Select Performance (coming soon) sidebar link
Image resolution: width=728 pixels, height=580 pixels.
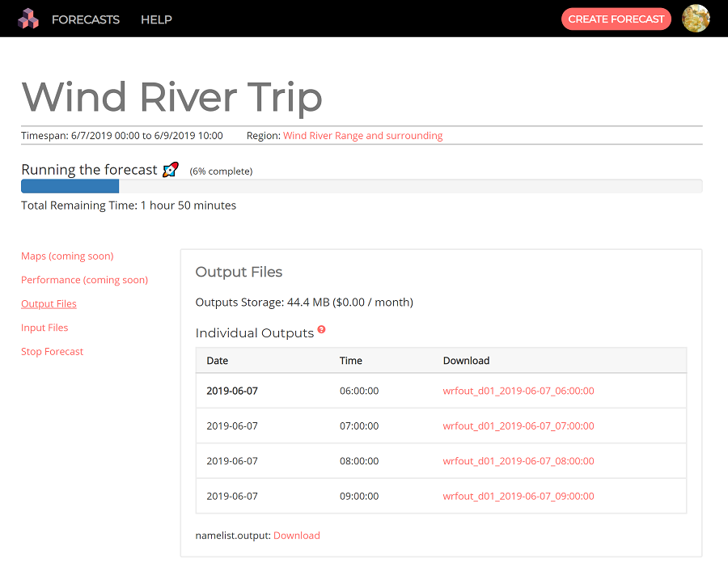click(x=84, y=280)
